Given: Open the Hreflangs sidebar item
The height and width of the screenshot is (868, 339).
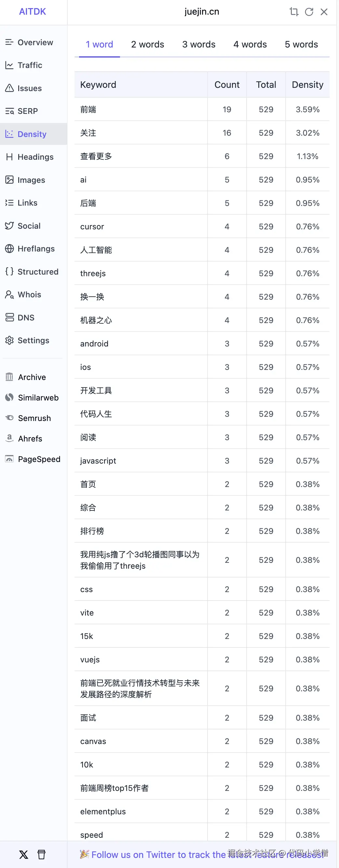Looking at the screenshot, I should tap(36, 249).
